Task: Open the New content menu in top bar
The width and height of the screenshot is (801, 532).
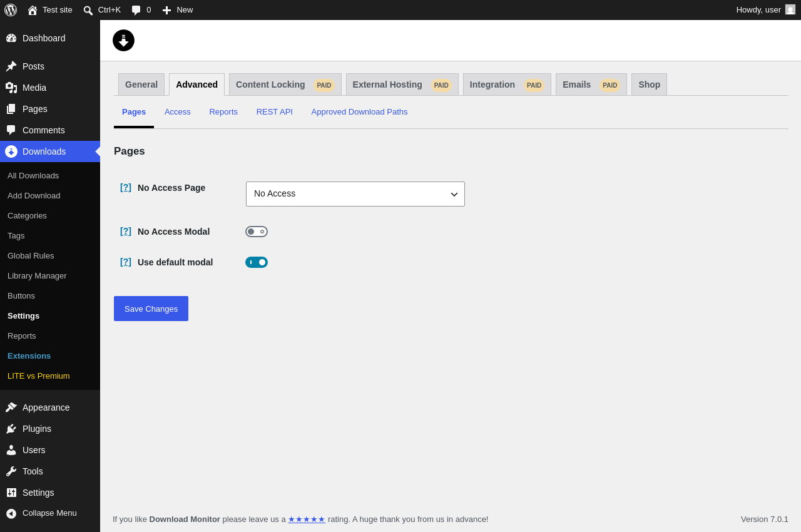Action: [178, 10]
